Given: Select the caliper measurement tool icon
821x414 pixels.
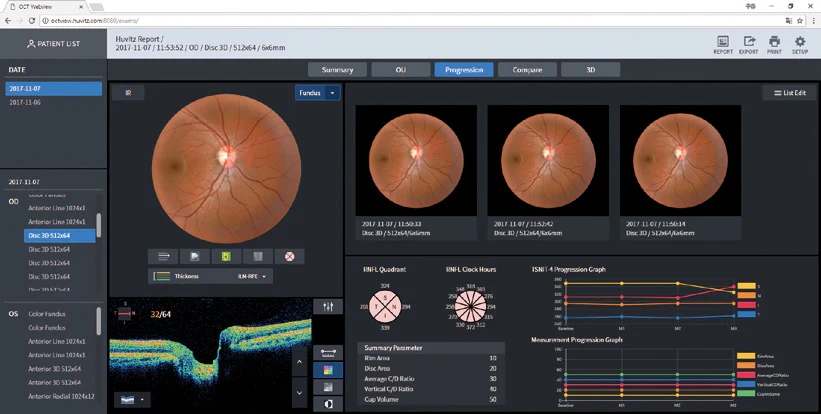Looking at the screenshot, I should (x=328, y=353).
